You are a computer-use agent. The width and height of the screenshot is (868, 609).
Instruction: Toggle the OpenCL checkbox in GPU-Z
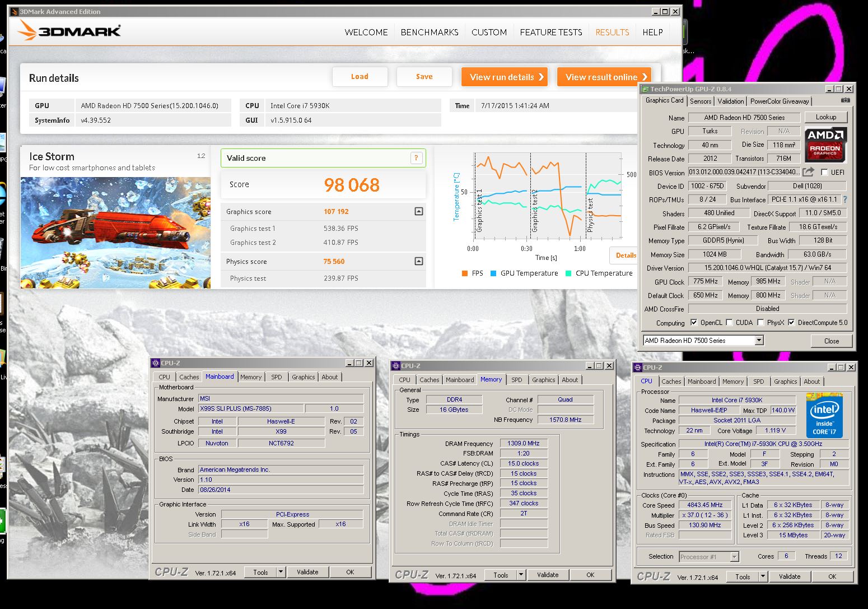click(694, 322)
